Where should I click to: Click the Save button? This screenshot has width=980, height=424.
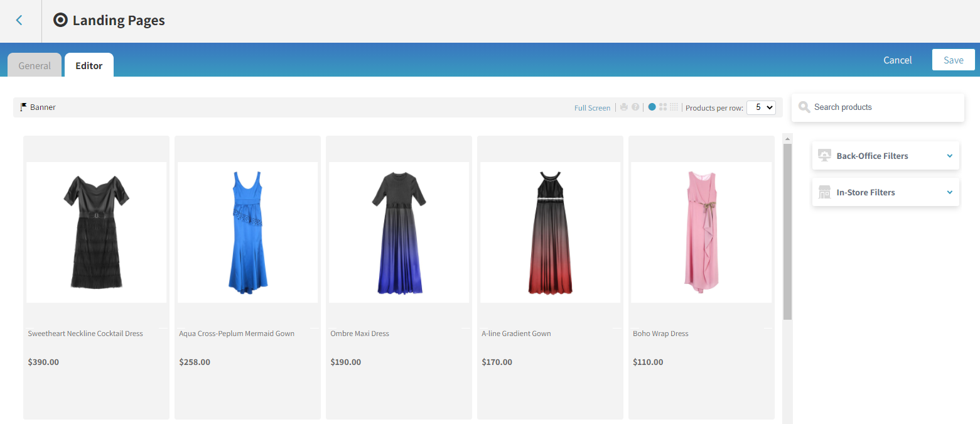point(953,60)
